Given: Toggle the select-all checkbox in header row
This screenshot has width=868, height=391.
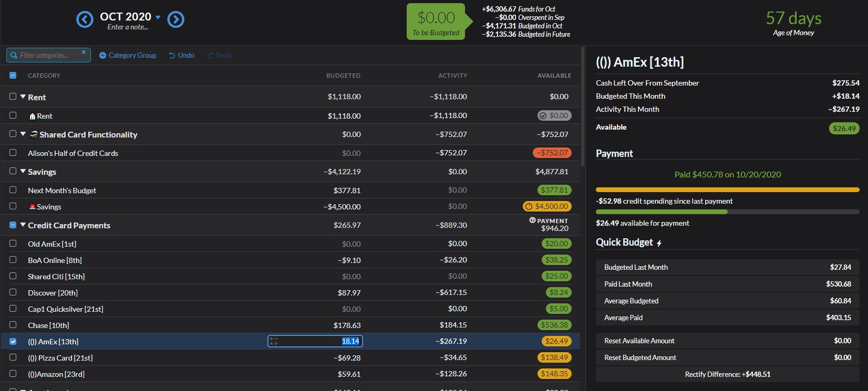Looking at the screenshot, I should [13, 76].
